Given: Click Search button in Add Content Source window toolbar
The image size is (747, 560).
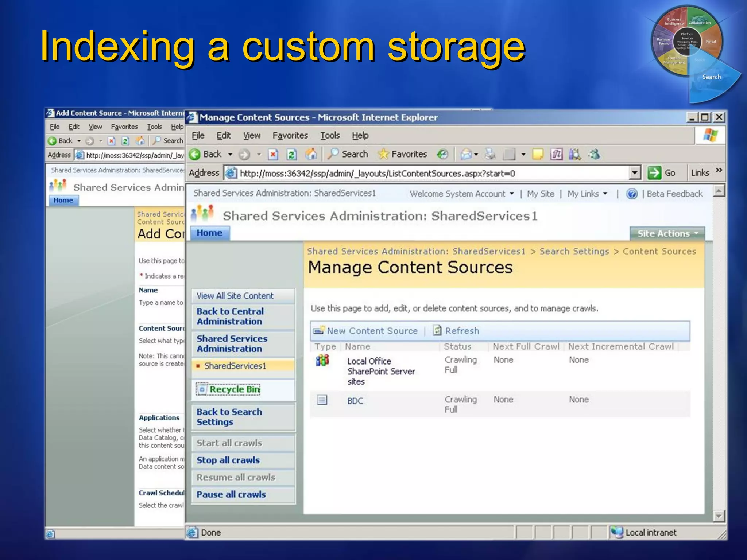Looking at the screenshot, I should pos(168,141).
